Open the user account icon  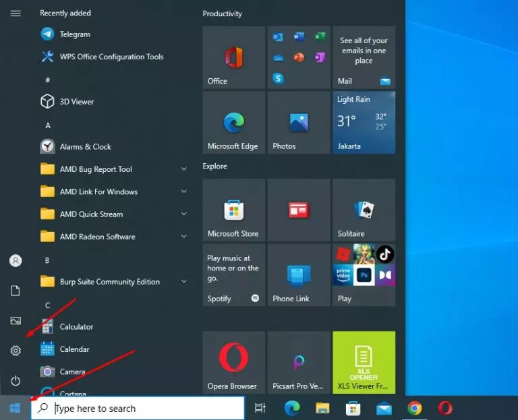(16, 261)
